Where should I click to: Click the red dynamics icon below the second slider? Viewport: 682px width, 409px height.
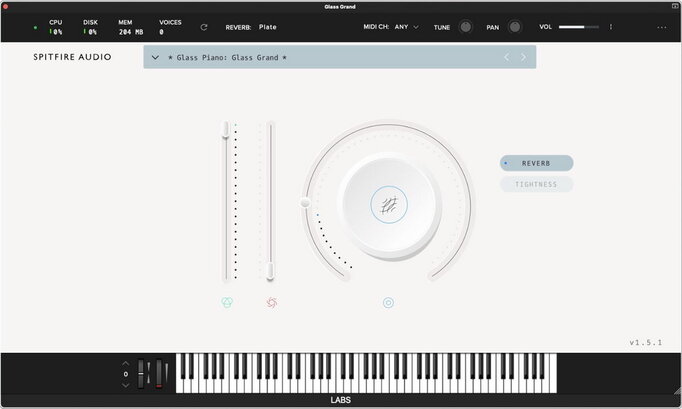[271, 302]
